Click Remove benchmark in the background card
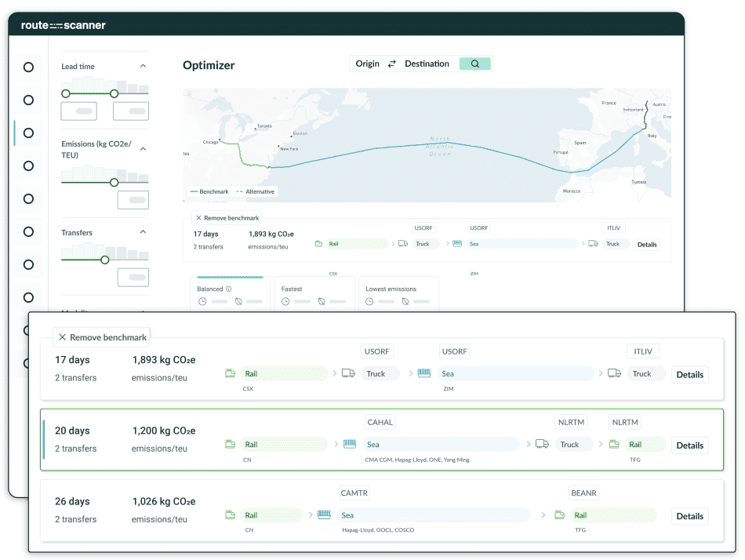The image size is (745, 560). (227, 218)
